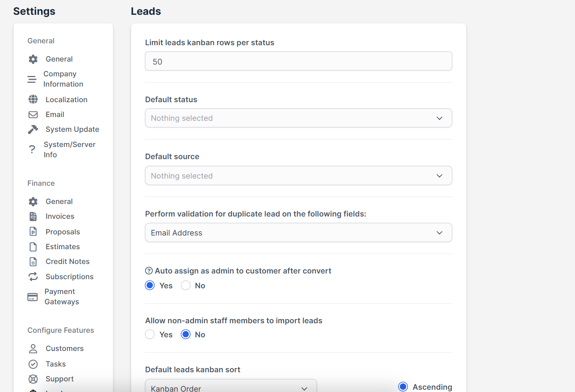Open Invoices settings in Finance
The width and height of the screenshot is (575, 392).
pos(60,217)
